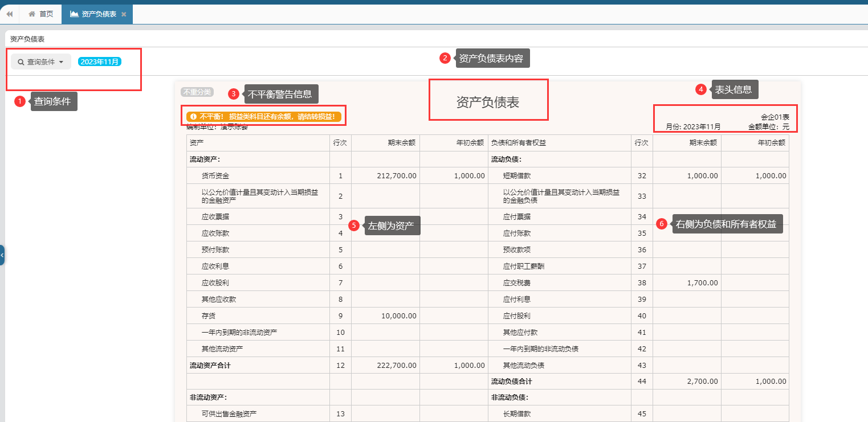Click 存货 ending balance 10,000.00
Image resolution: width=868 pixels, height=422 pixels.
pos(399,316)
